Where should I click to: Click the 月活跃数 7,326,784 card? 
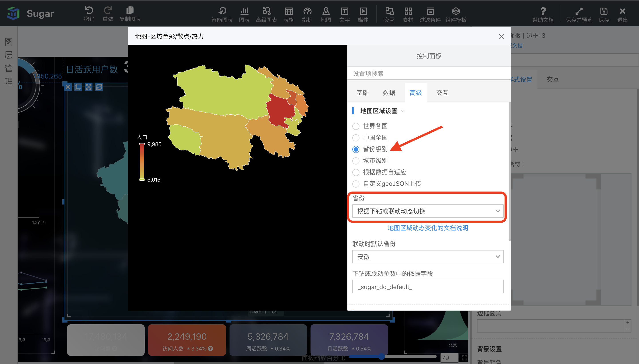pyautogui.click(x=349, y=340)
